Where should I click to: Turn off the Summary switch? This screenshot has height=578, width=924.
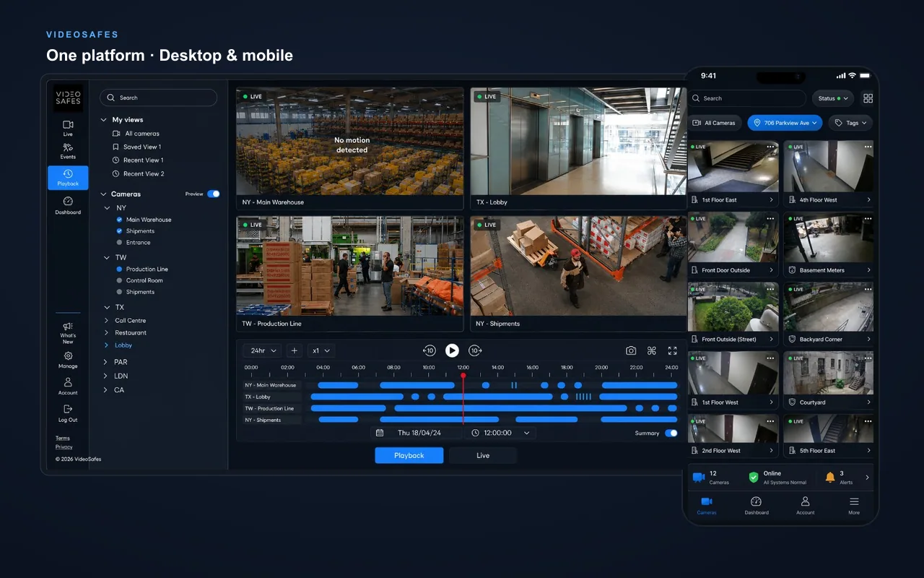click(x=671, y=433)
